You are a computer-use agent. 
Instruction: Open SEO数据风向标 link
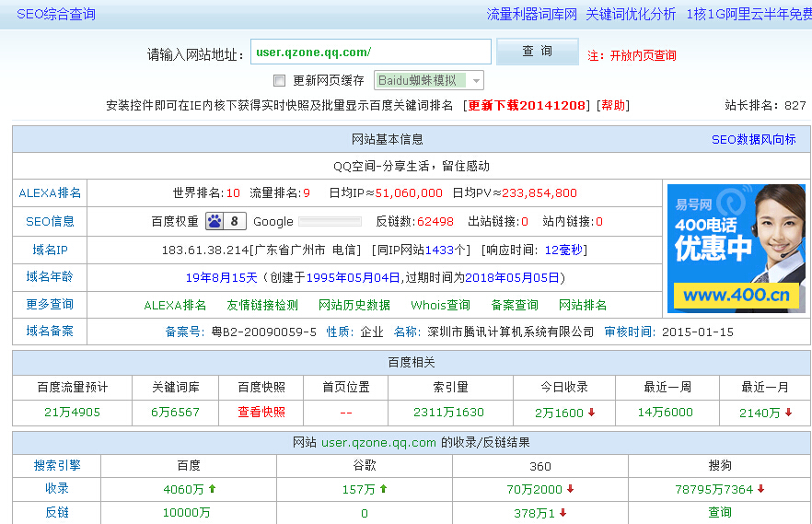click(x=753, y=139)
